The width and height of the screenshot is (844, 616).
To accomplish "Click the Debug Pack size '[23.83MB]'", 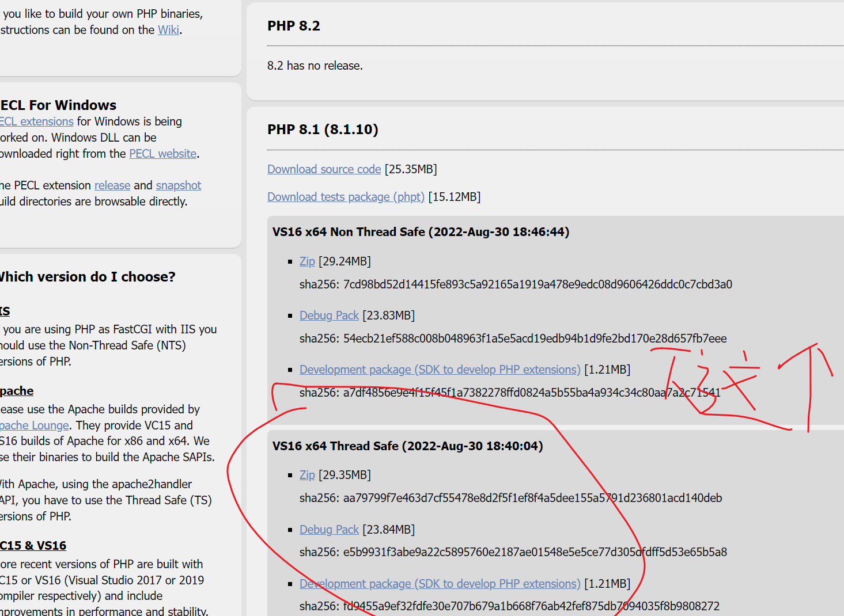I will (x=388, y=315).
